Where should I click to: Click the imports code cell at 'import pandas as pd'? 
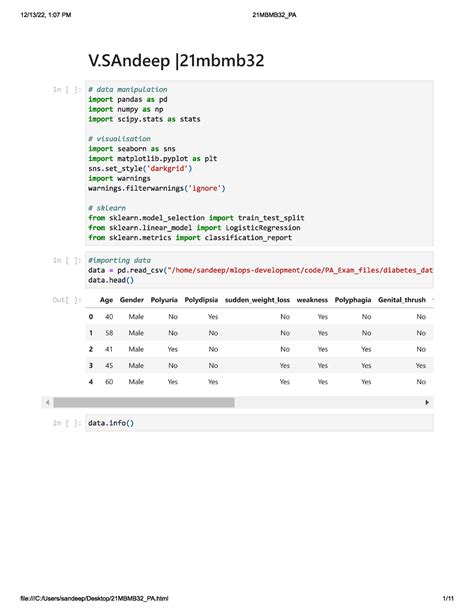point(128,99)
